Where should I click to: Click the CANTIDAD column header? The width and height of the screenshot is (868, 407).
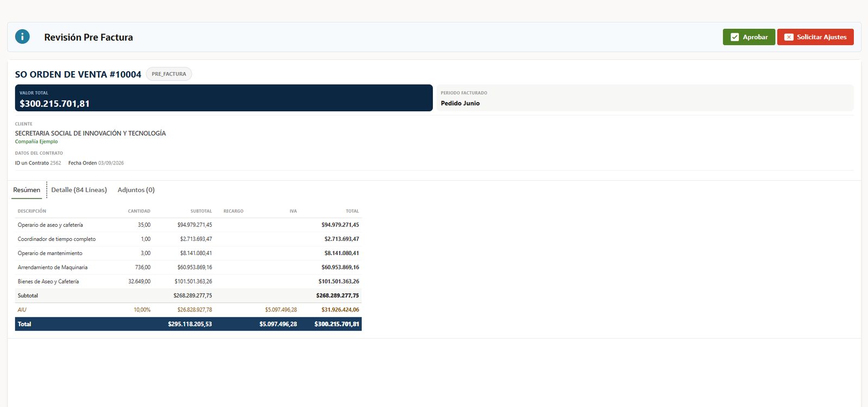click(x=139, y=211)
